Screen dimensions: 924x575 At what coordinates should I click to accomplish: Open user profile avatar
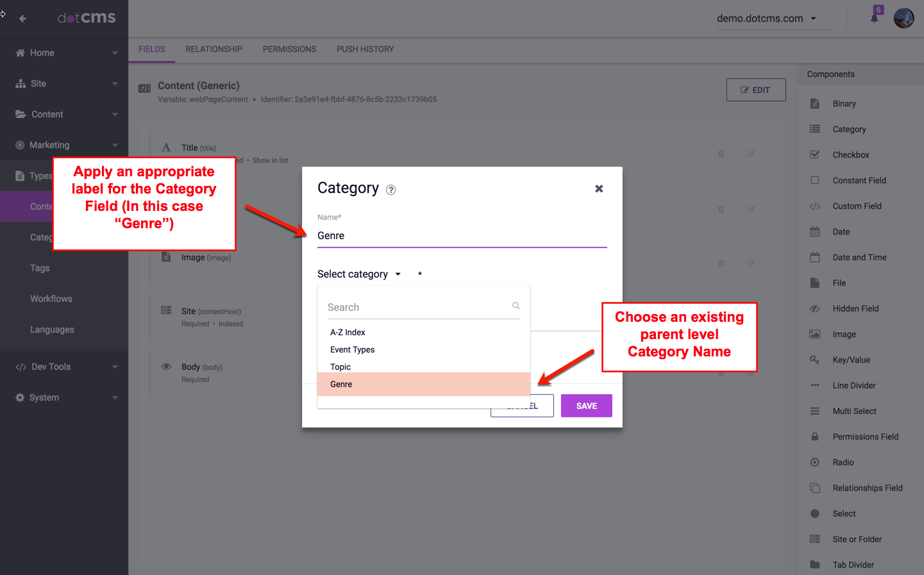coord(903,18)
